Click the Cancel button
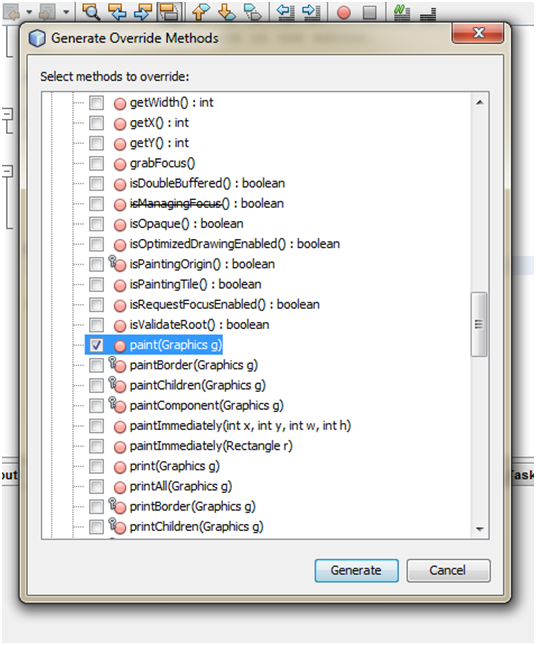The image size is (536, 645). point(448,571)
